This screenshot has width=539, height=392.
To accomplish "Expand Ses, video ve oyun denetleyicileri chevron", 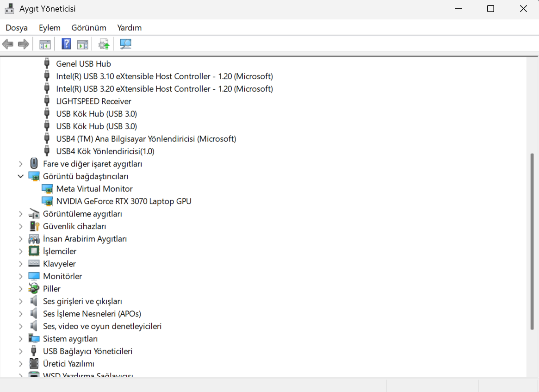I will (21, 326).
